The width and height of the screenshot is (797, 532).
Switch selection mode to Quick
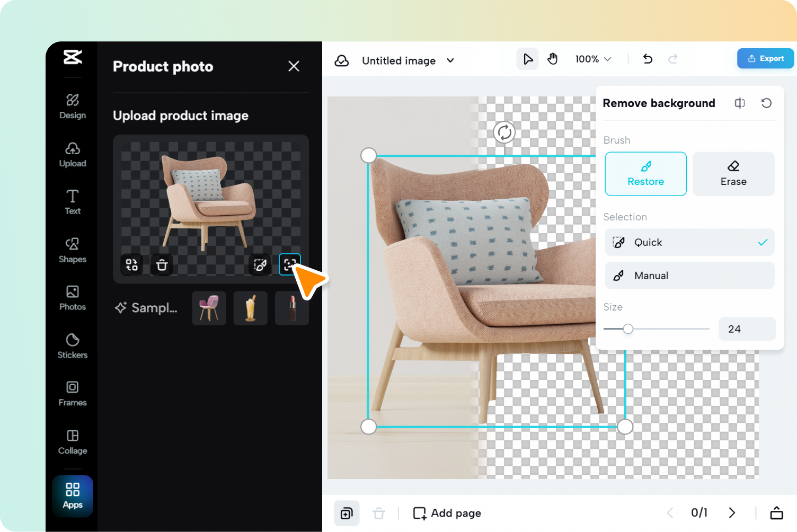point(689,242)
